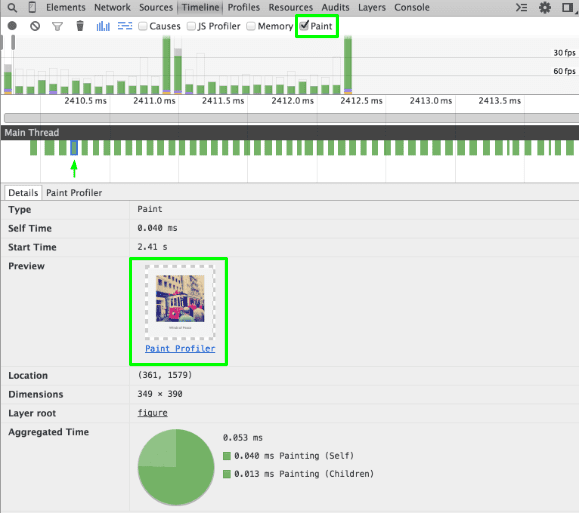Screen dimensions: 579x513
Task: Click the Dimensions value 349 × 390
Action: coord(160,394)
